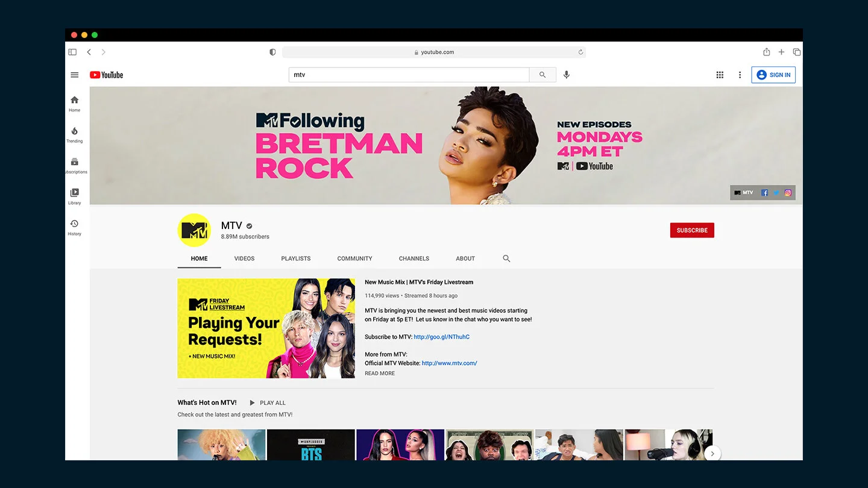
Task: Show the Safari tab overview
Action: click(797, 52)
